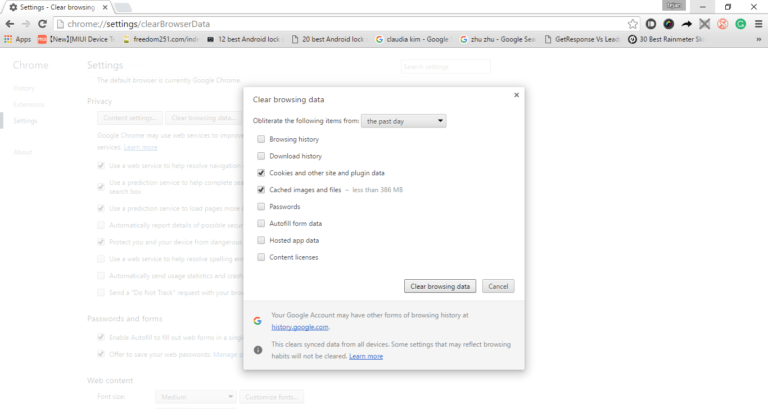Open the Font size Medium dropdown
Screen dimensions: 768x409
pos(196,397)
